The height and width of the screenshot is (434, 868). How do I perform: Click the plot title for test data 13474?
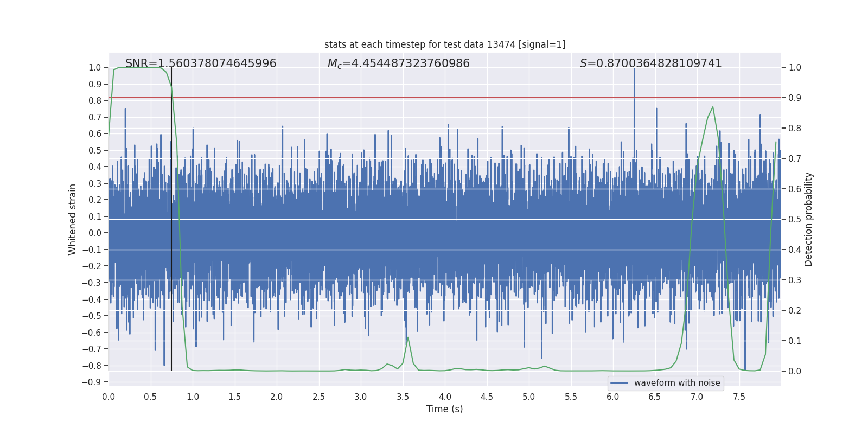pyautogui.click(x=444, y=44)
